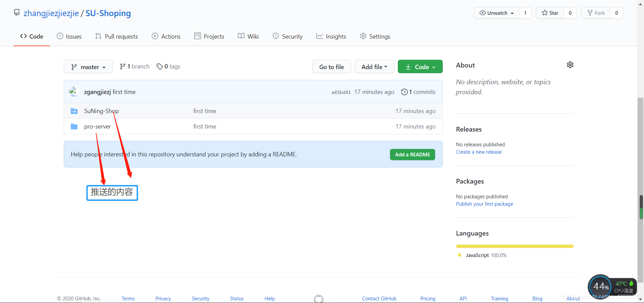Click the GitHub Octocat footer logo

[319, 299]
